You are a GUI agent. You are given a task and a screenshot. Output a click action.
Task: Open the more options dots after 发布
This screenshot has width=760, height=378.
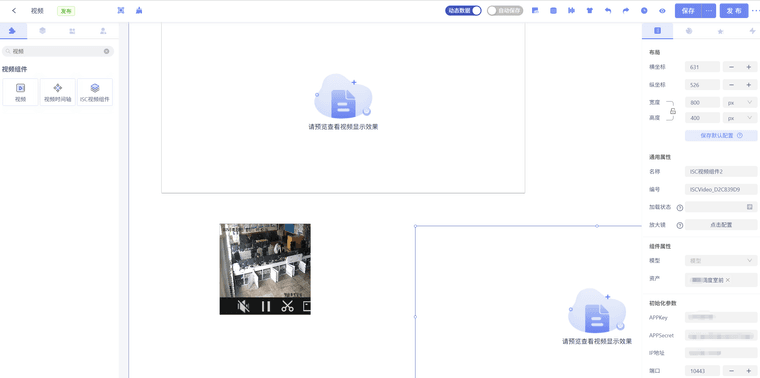click(755, 11)
